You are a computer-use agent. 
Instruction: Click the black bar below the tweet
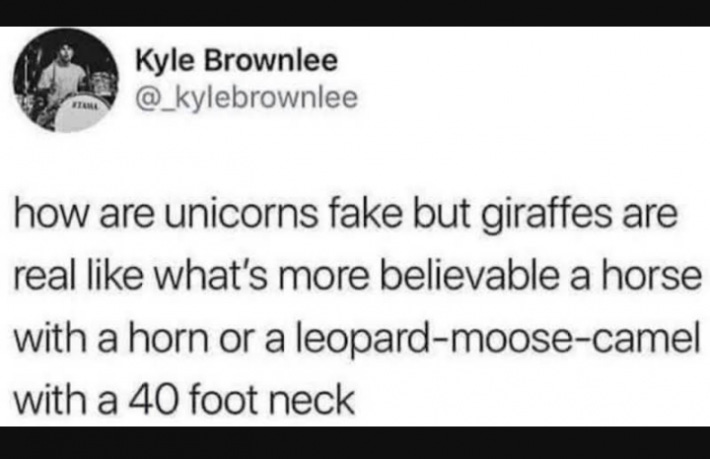point(355,443)
